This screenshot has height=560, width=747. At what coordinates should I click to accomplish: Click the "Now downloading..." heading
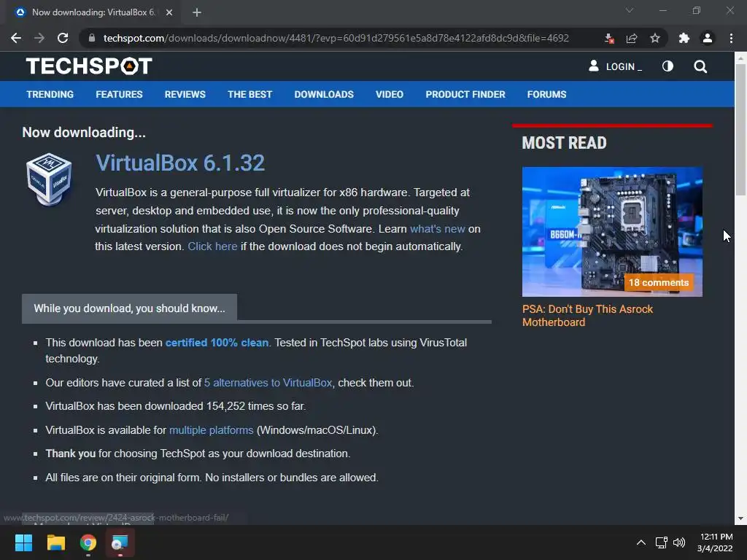click(84, 133)
